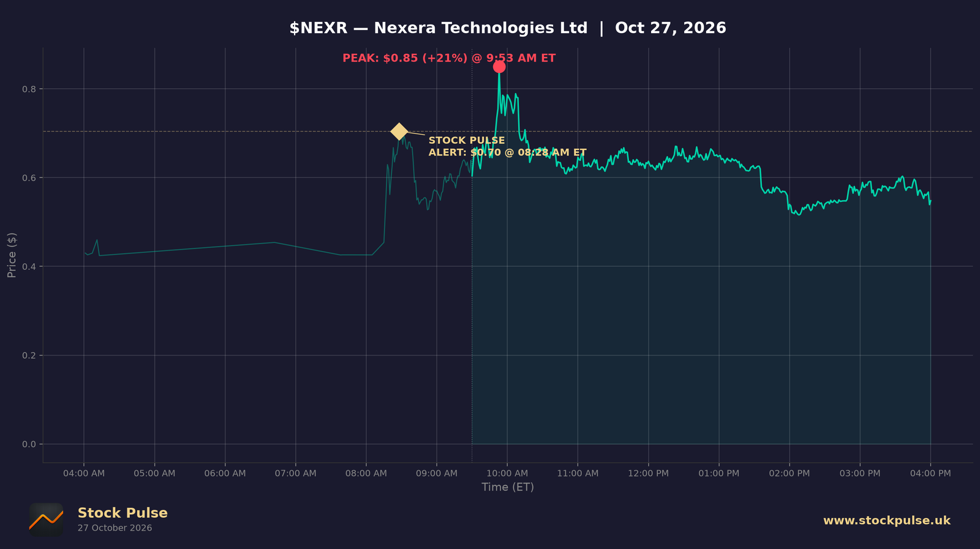This screenshot has height=549, width=980.
Task: Click the 09:00 AM axis tick label
Action: pos(437,473)
